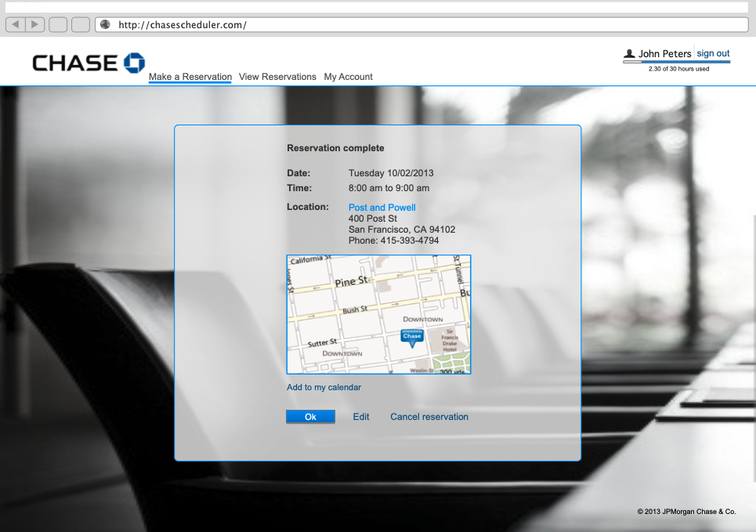Click the Chase octagon logo
The width and height of the screenshot is (756, 532).
[134, 63]
